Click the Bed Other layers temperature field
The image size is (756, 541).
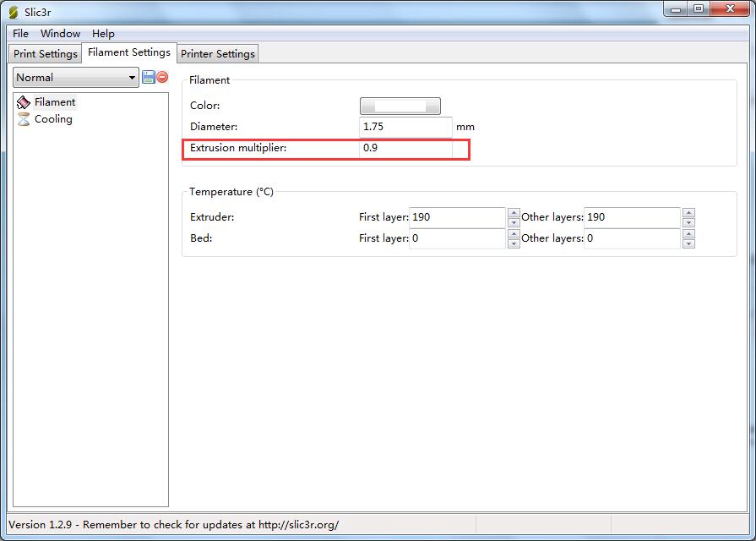[632, 238]
